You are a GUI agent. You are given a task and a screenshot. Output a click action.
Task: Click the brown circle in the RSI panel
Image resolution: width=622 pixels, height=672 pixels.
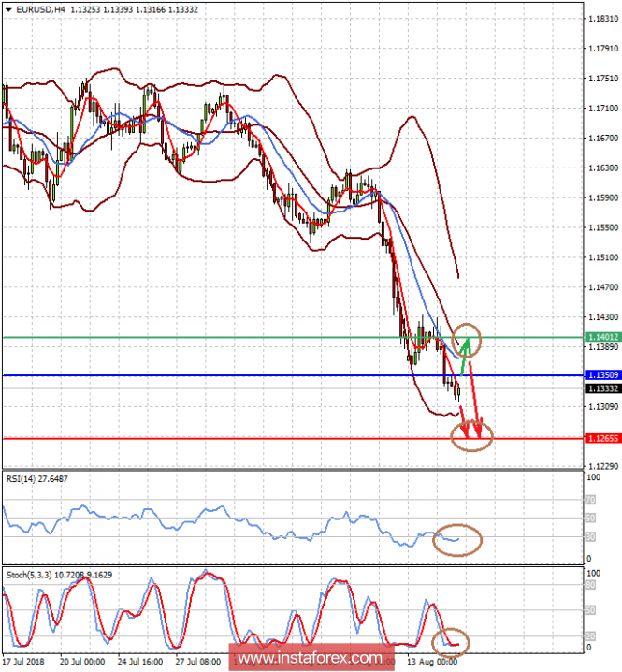click(458, 538)
